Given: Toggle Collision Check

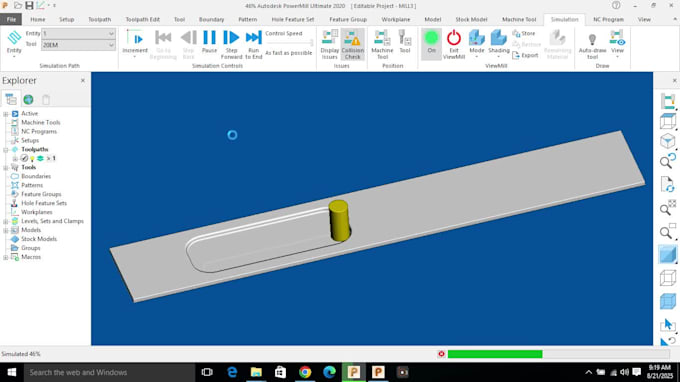Looking at the screenshot, I should (353, 44).
